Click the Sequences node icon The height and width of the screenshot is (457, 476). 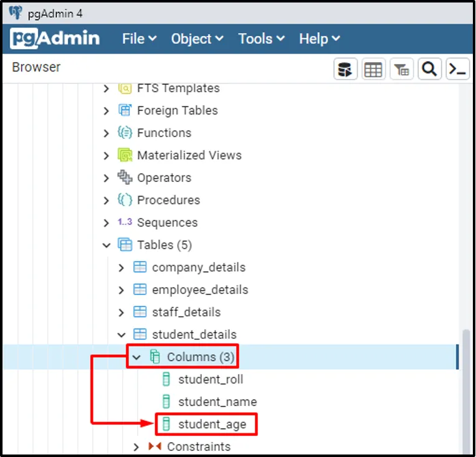(x=125, y=222)
